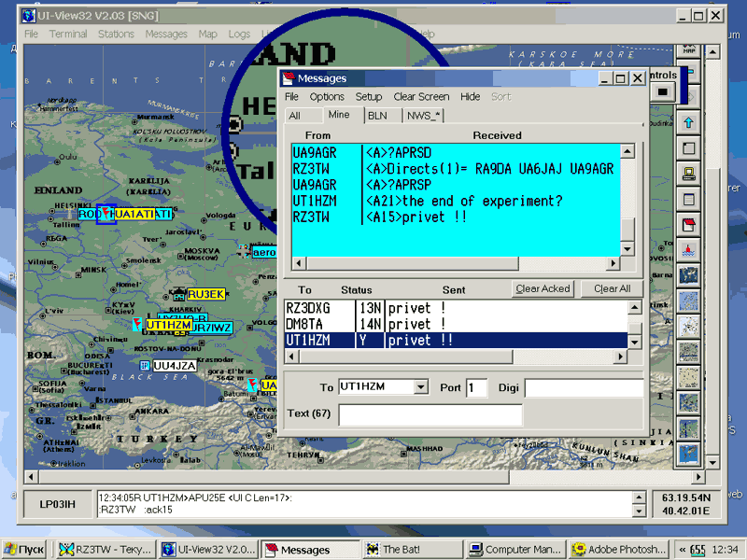The image size is (747, 560).
Task: Click the left arrow of the sent list scrollbar
Action: pyautogui.click(x=291, y=356)
